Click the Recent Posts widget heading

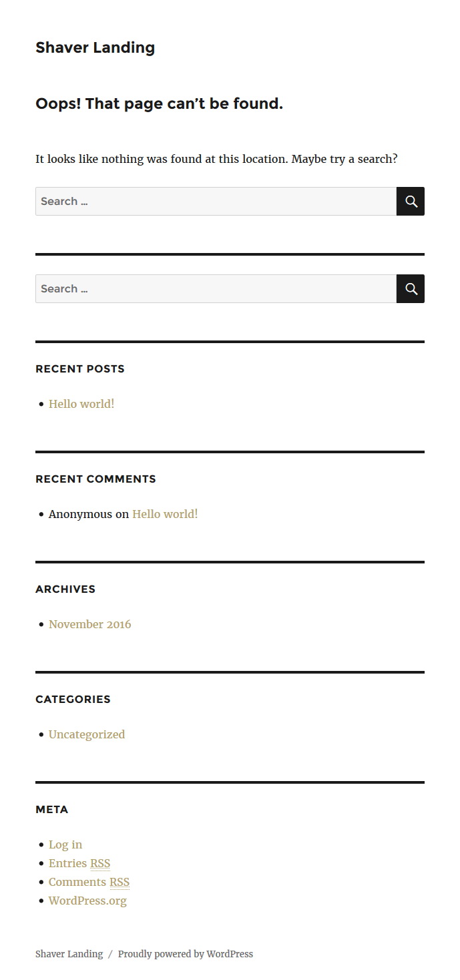click(80, 369)
